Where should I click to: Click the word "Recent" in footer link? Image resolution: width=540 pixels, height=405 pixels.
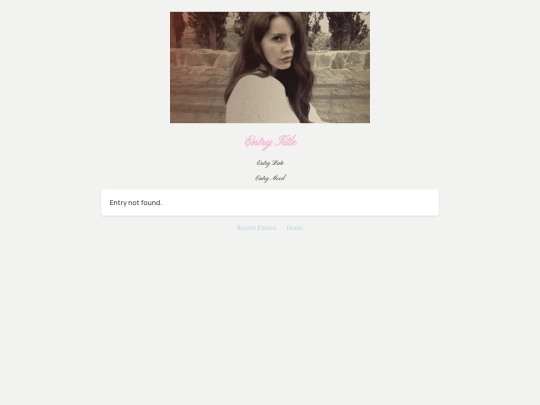tap(246, 228)
